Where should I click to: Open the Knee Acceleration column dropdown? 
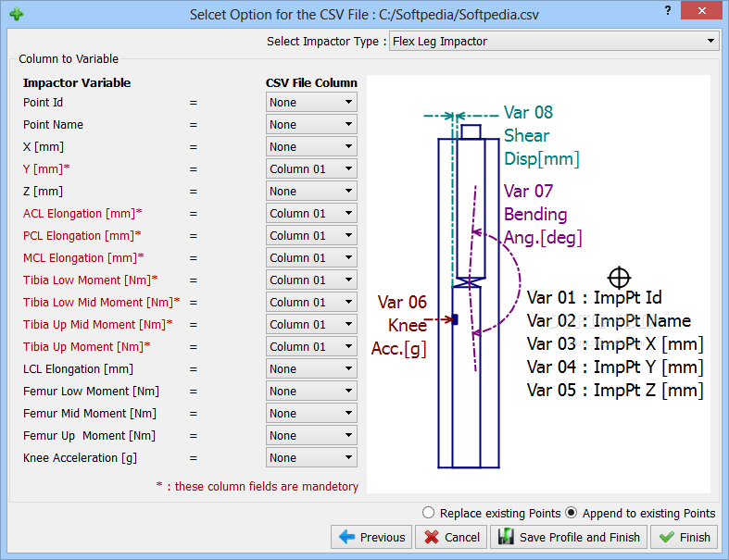[x=311, y=458]
